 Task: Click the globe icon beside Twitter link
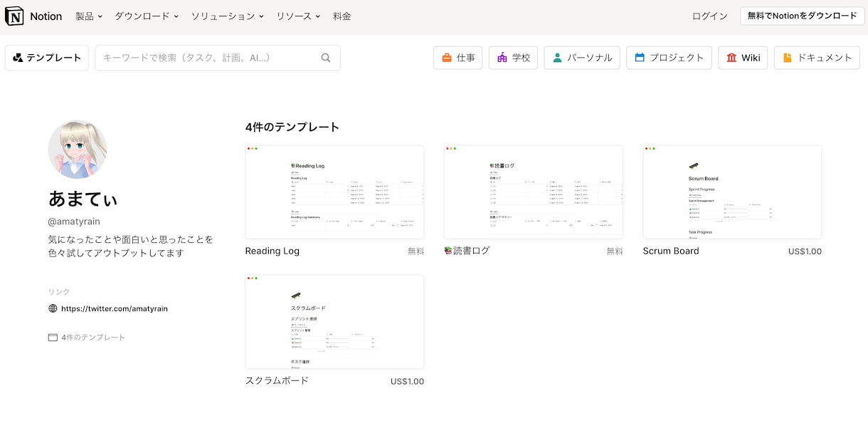(x=53, y=308)
